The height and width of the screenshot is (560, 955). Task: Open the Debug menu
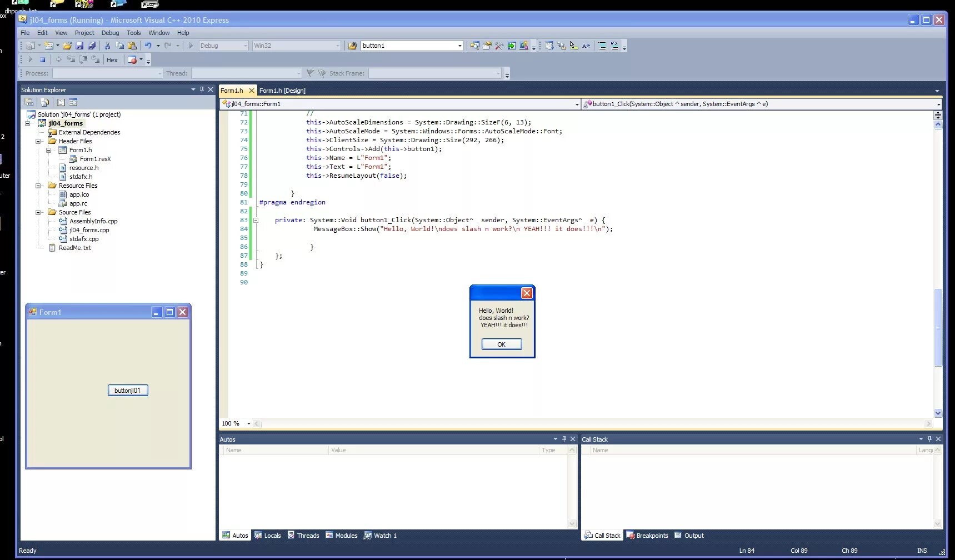110,33
